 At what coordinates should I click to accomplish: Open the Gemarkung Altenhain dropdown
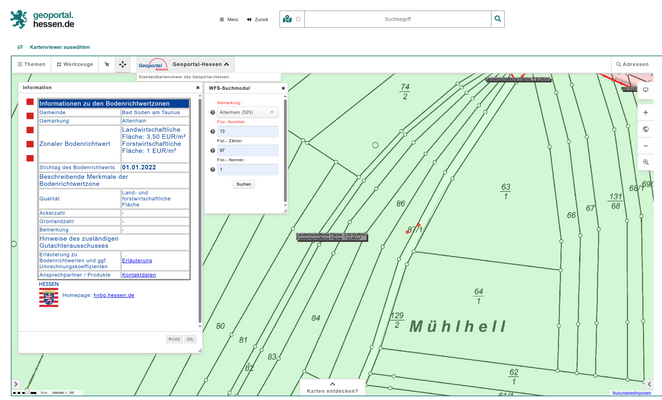pyautogui.click(x=247, y=112)
